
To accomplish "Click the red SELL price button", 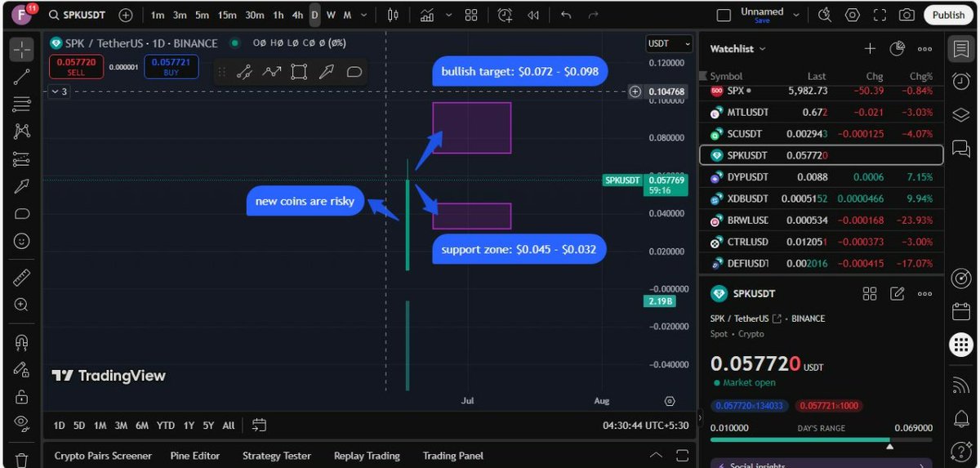I will (76, 66).
